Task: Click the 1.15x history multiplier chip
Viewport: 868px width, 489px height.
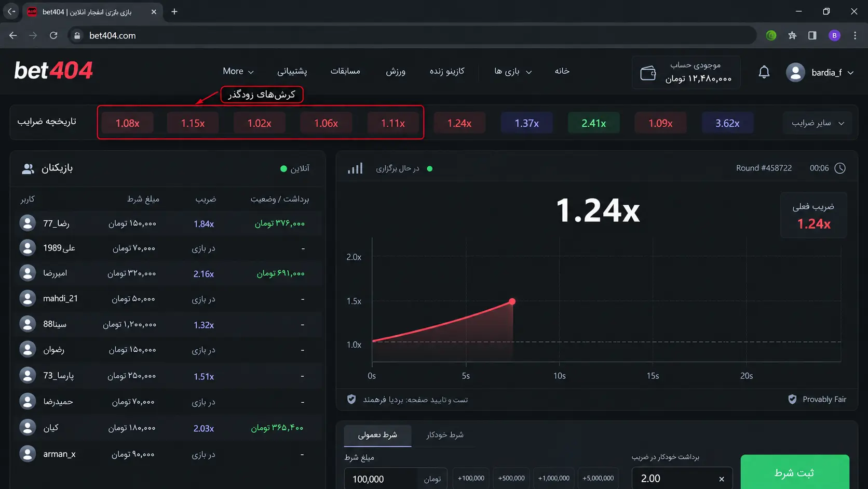Action: coord(193,123)
